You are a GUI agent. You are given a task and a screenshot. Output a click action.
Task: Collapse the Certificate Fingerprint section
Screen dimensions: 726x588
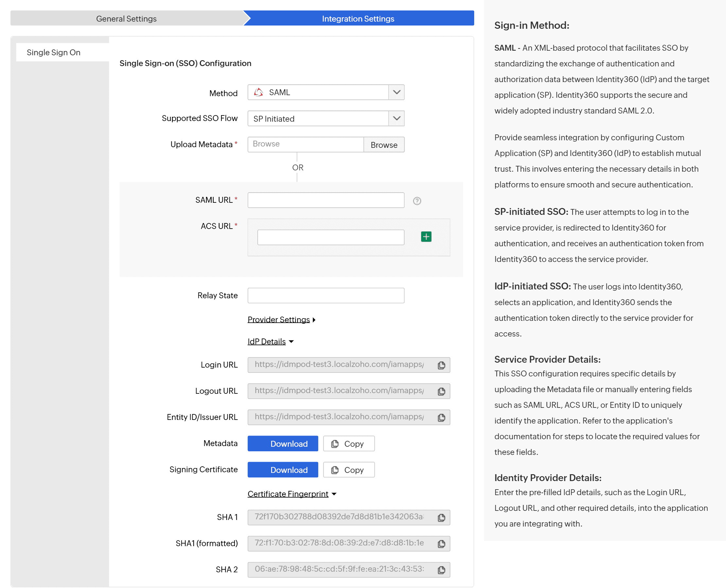(x=292, y=494)
